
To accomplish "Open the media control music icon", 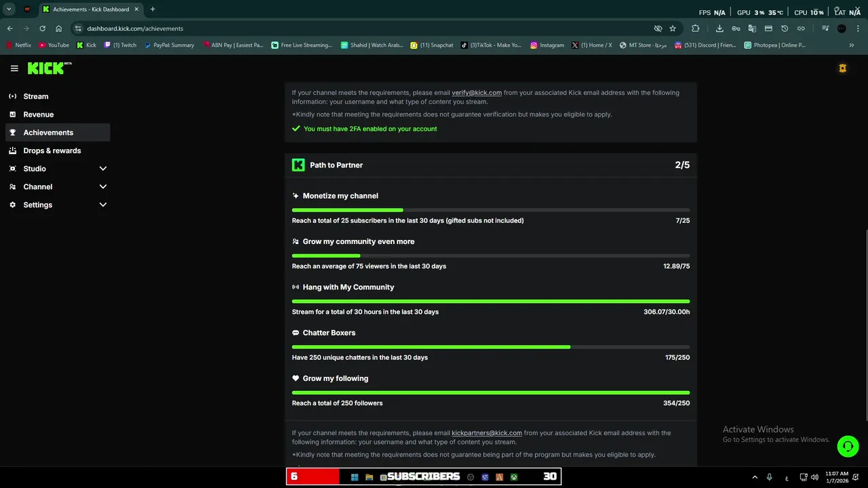I will pyautogui.click(x=825, y=28).
